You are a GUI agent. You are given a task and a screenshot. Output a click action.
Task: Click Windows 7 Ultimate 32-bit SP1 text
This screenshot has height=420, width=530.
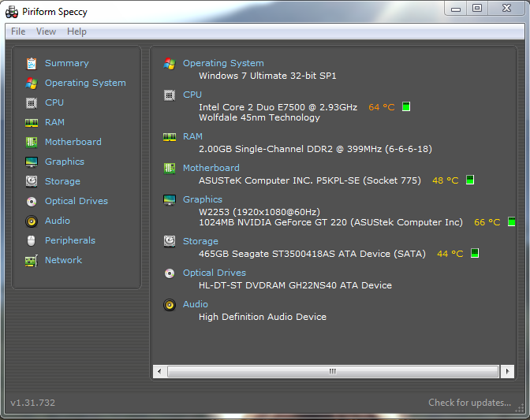coord(267,76)
